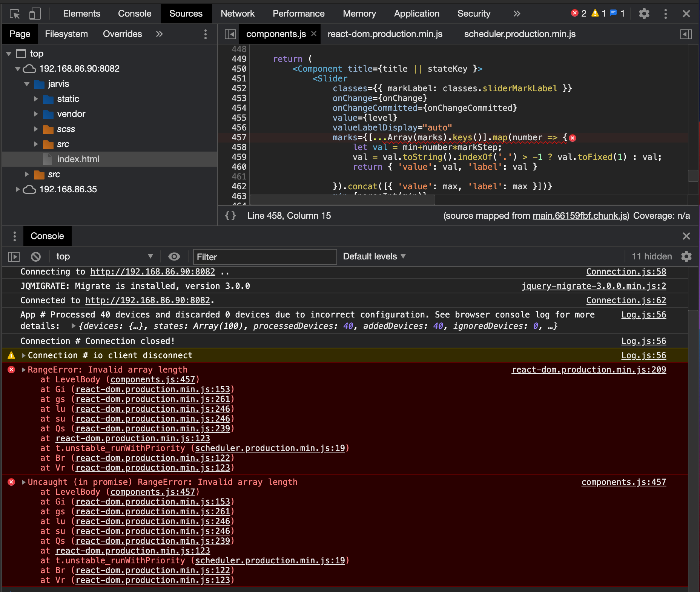Image resolution: width=700 pixels, height=592 pixels.
Task: Open the Connection.js:62 source link
Action: 626,300
